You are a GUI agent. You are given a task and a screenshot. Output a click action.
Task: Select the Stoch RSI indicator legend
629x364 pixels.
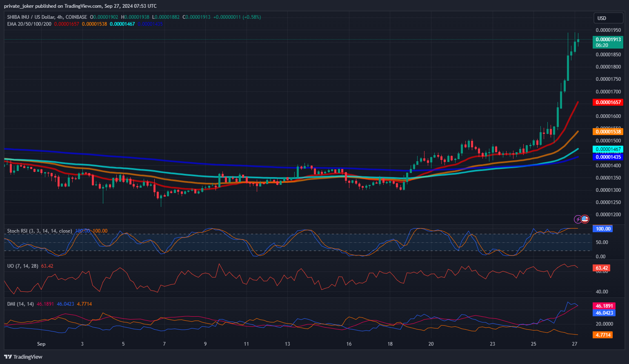coord(39,231)
